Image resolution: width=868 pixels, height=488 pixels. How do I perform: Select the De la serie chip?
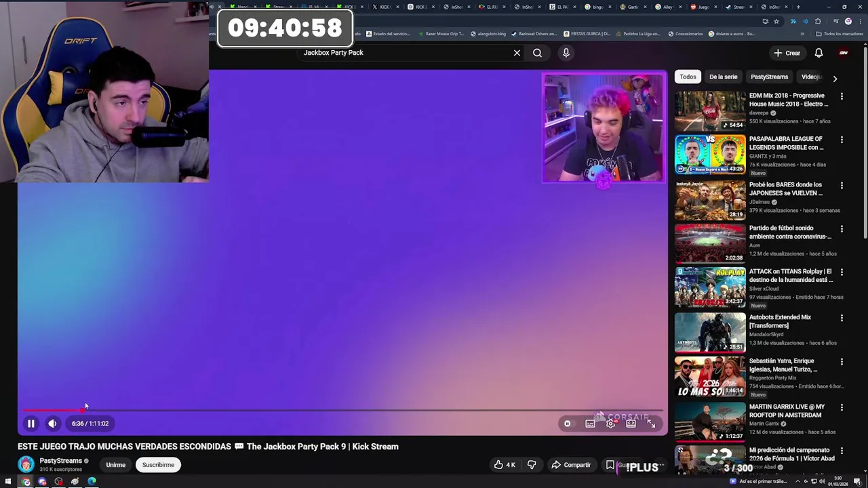point(723,77)
